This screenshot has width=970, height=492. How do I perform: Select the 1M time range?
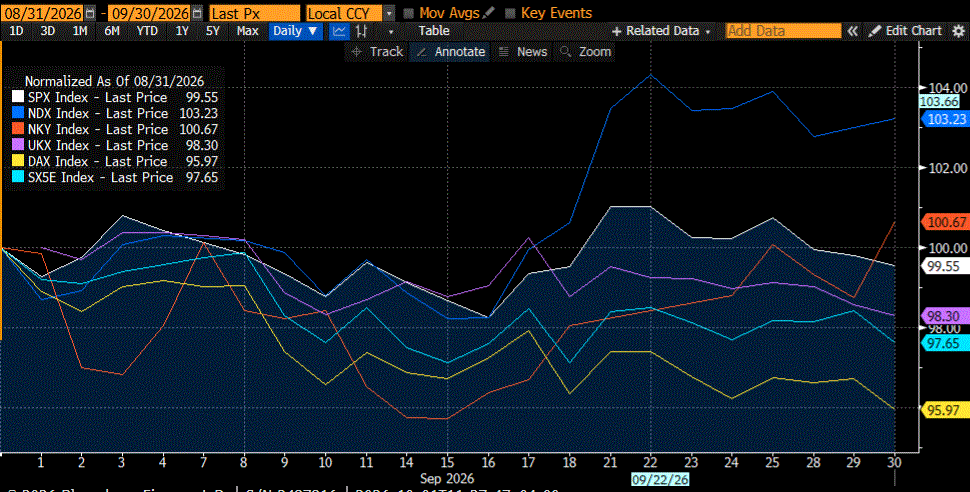80,31
